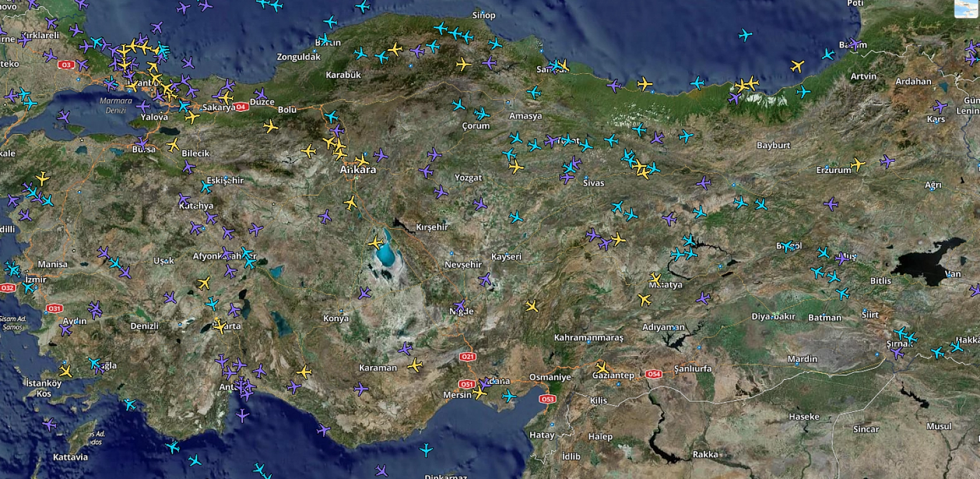Click the Mardin city label
This screenshot has width=980, height=479.
point(802,359)
